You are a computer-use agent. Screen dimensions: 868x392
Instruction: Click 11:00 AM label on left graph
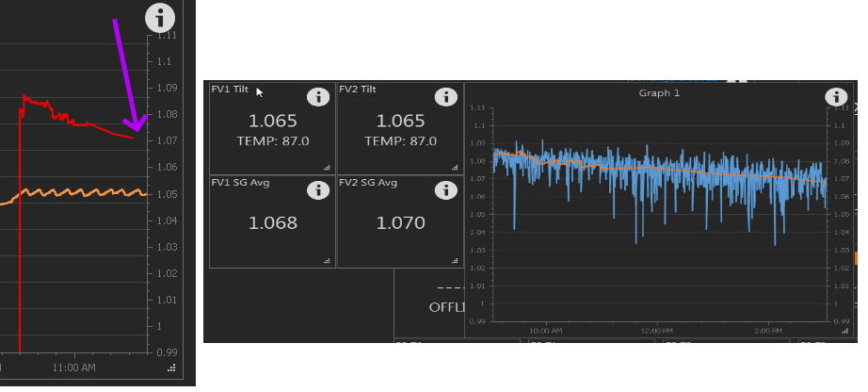pyautogui.click(x=74, y=367)
